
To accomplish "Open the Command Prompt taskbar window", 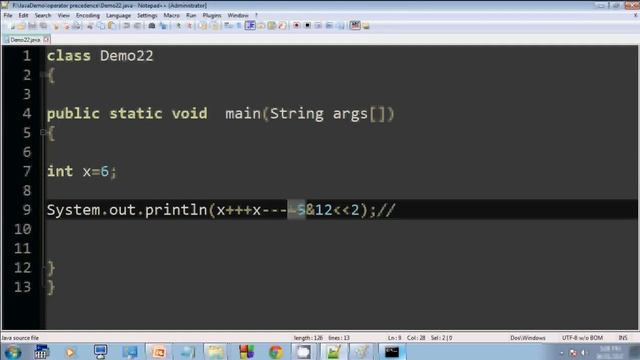I will click(x=392, y=352).
